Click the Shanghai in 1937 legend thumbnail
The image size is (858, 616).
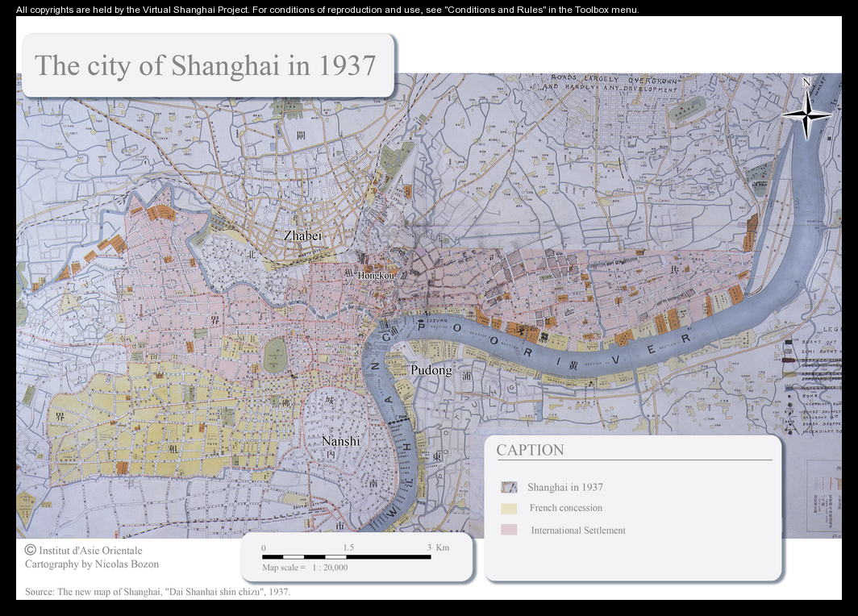click(x=508, y=487)
